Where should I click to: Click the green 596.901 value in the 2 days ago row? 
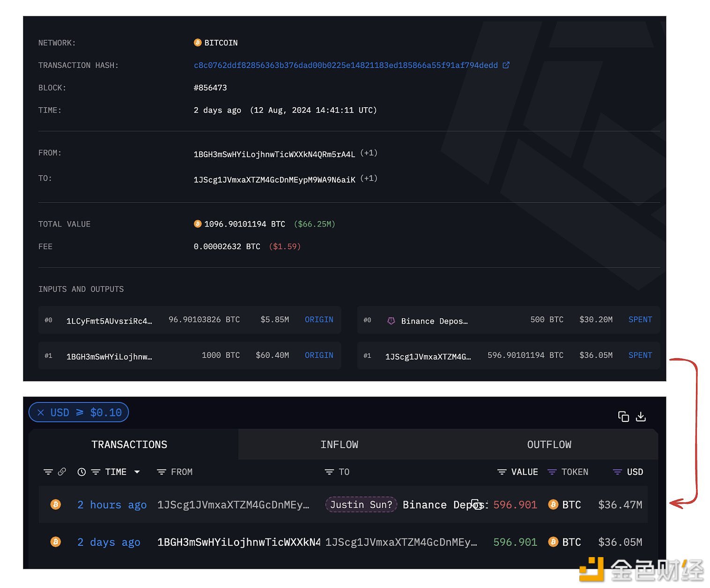point(515,542)
